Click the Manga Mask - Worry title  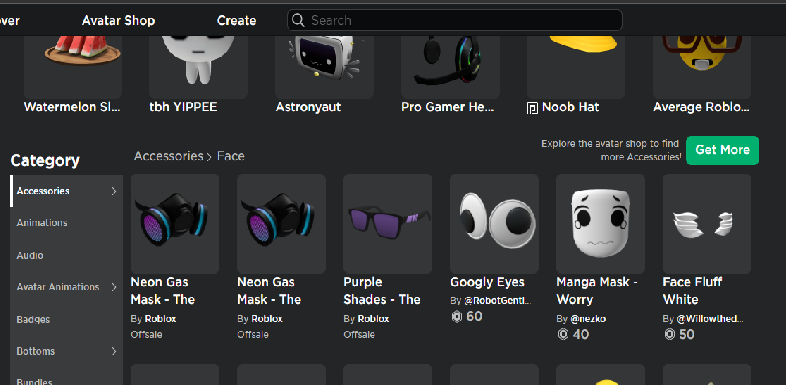pos(597,291)
